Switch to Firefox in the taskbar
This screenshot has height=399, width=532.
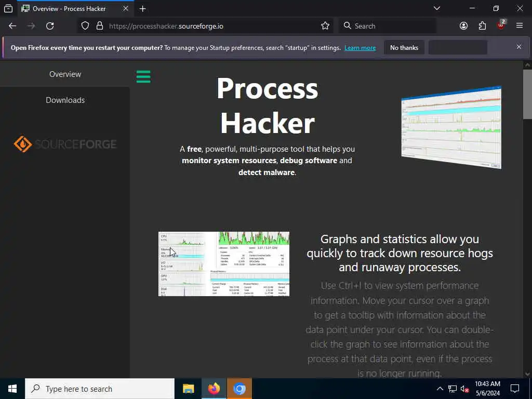pos(214,389)
